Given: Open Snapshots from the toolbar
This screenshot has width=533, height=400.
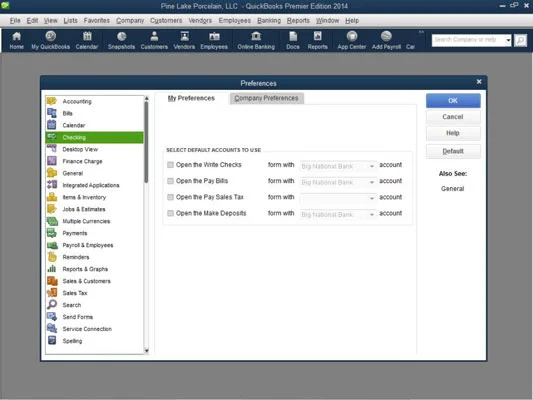Looking at the screenshot, I should pos(121,40).
